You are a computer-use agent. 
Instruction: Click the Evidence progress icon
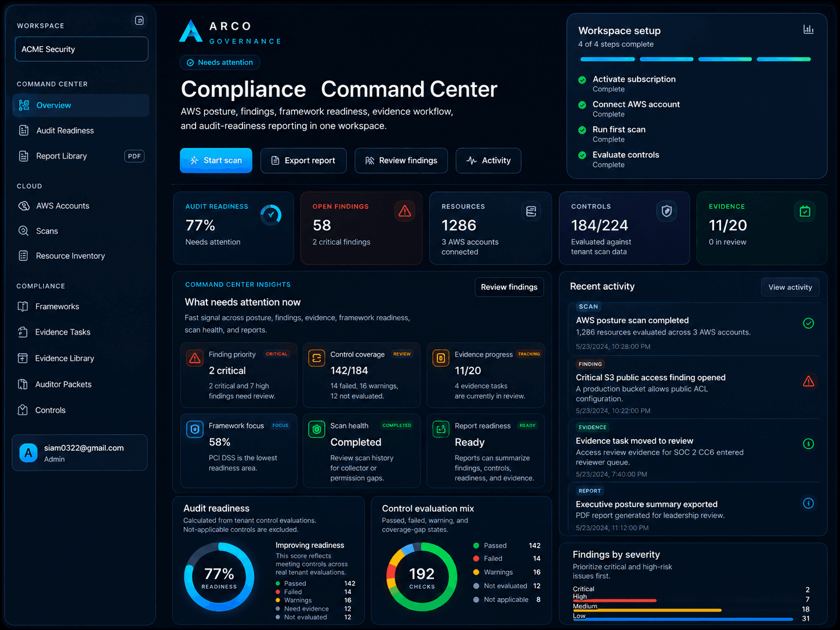[x=441, y=358]
